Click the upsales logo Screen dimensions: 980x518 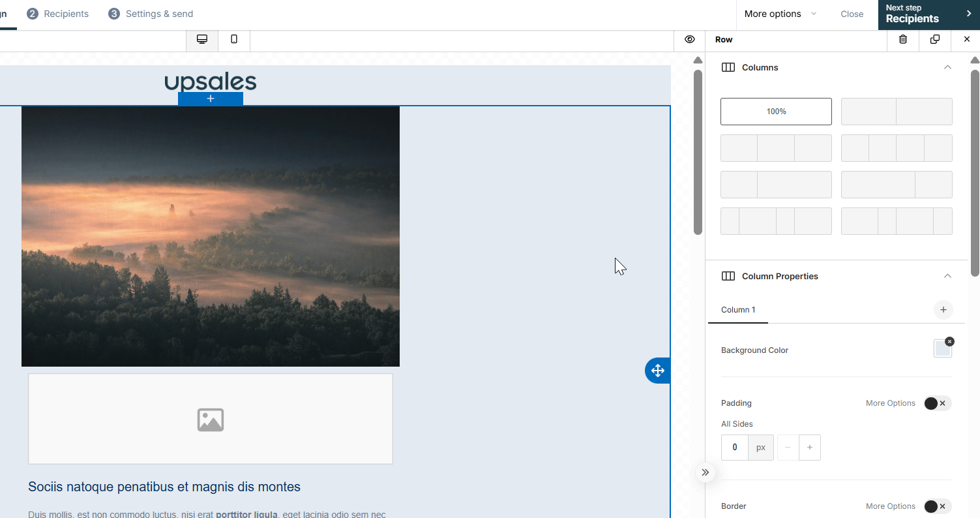211,82
